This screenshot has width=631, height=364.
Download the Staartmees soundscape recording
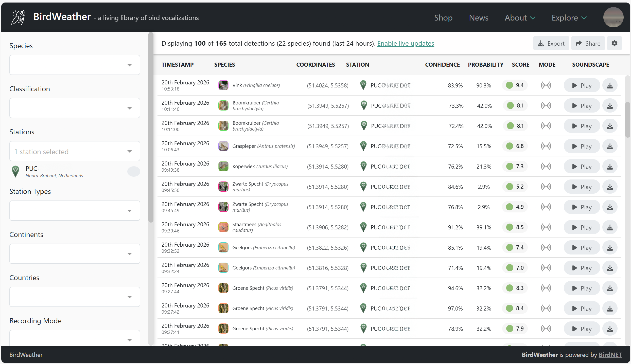(x=610, y=227)
